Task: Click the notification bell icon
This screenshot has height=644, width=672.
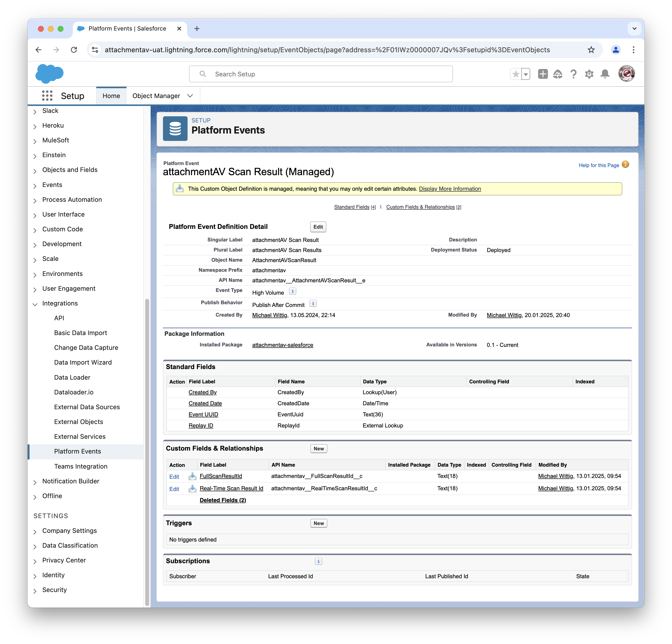Action: [605, 73]
